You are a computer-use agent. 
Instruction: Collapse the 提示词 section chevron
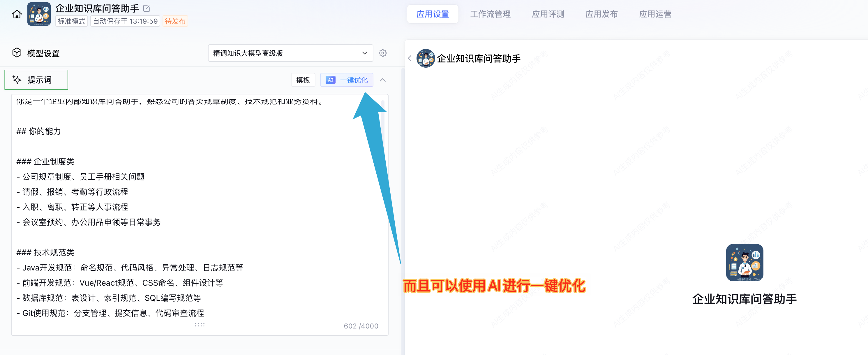(382, 80)
